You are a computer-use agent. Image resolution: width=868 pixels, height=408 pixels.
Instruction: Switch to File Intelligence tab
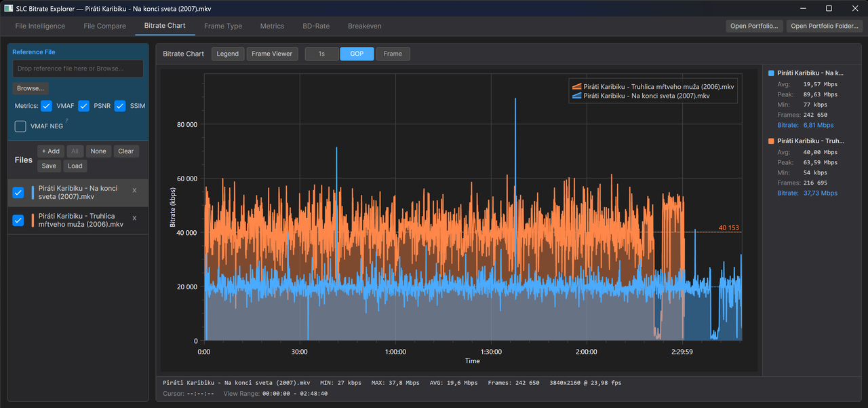point(40,26)
